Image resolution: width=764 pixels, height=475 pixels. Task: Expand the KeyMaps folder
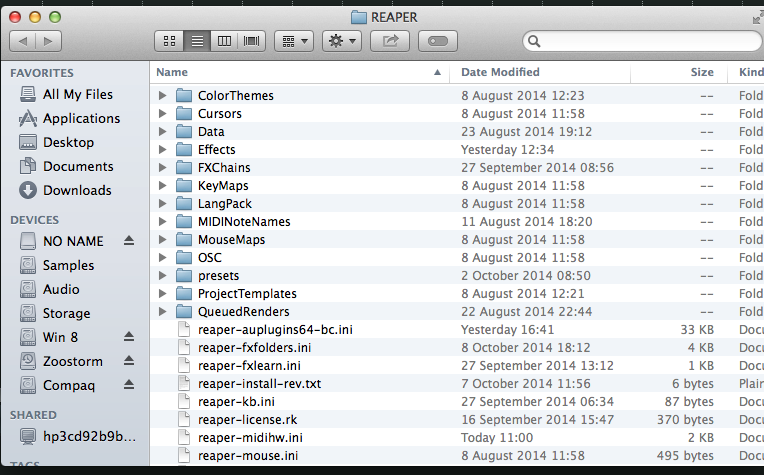pos(163,186)
